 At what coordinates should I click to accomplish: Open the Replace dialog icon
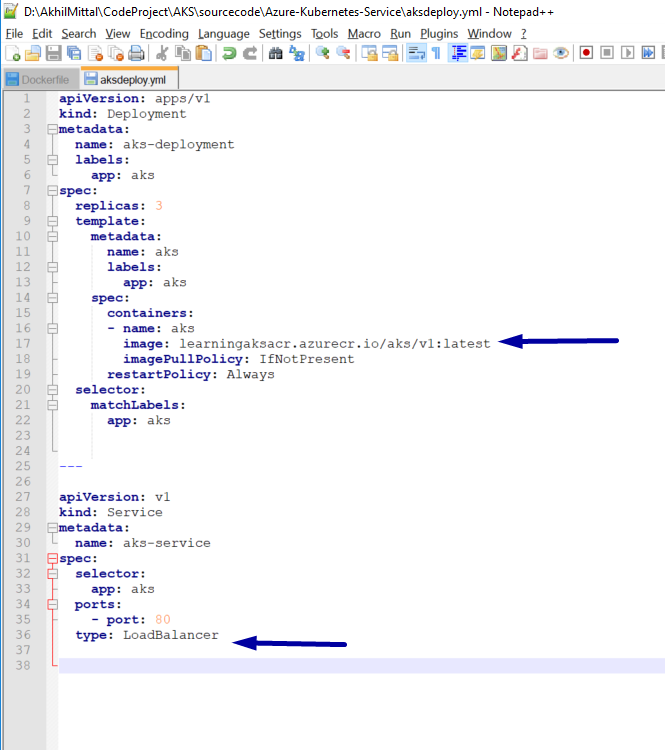(x=297, y=53)
